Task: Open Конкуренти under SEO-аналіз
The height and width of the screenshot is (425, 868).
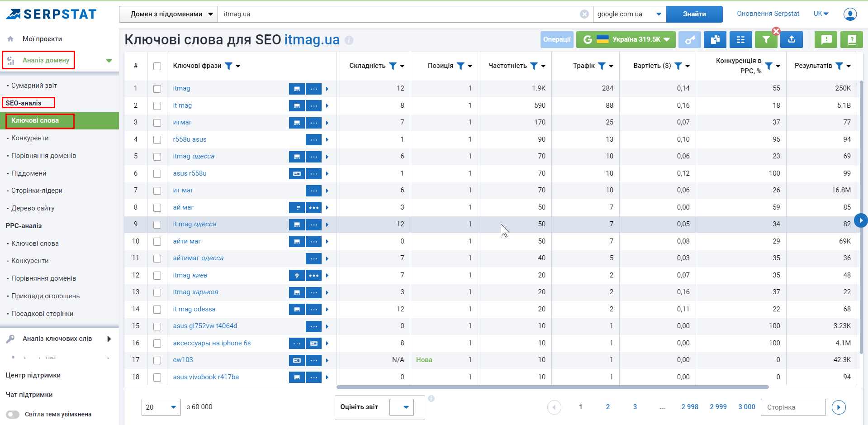Action: [30, 138]
